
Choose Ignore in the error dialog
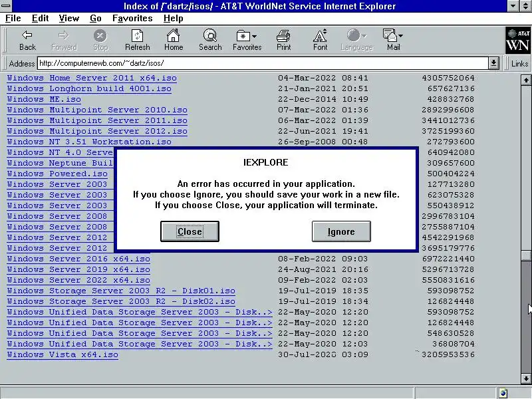tap(341, 231)
